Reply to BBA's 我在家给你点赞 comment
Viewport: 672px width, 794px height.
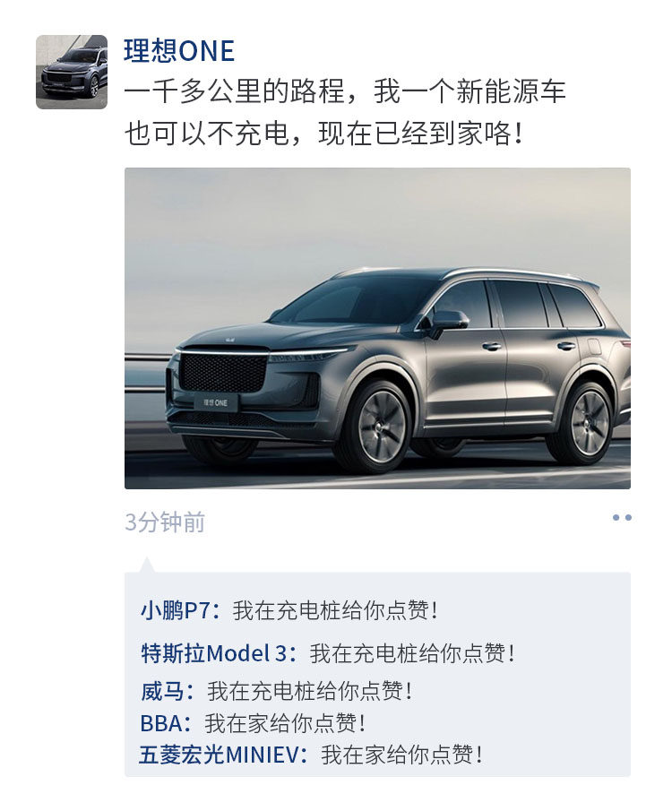tap(285, 723)
